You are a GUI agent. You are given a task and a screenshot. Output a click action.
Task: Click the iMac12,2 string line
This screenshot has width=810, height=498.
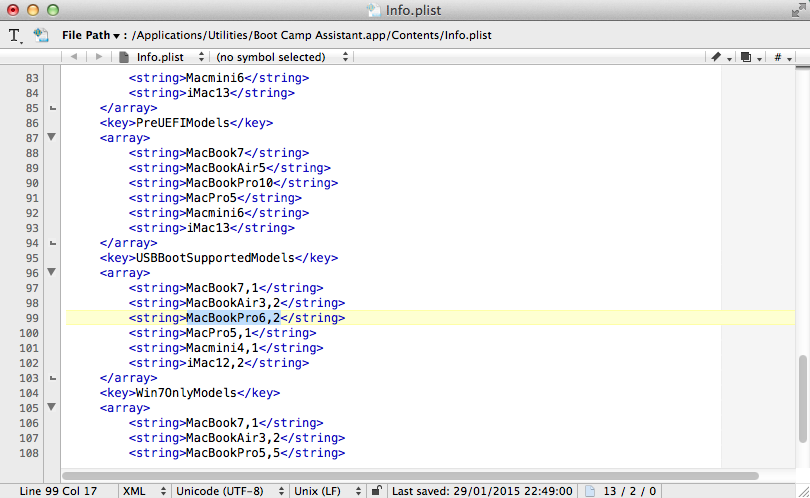point(219,363)
